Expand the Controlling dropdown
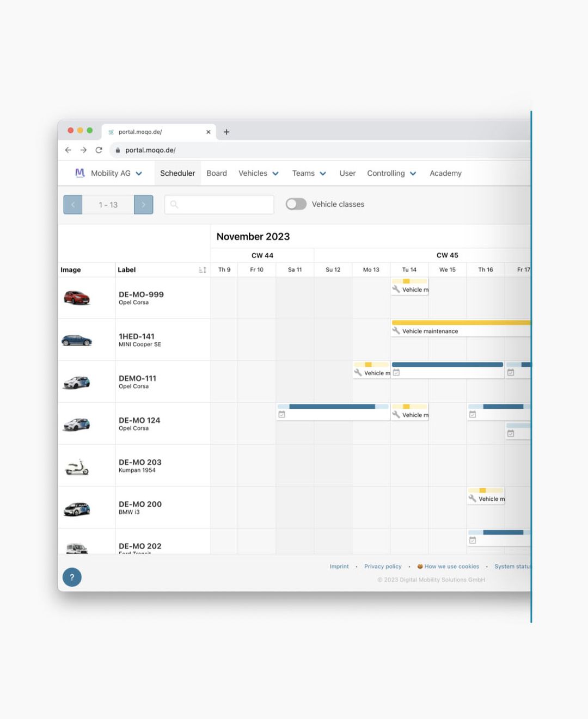 coord(391,173)
